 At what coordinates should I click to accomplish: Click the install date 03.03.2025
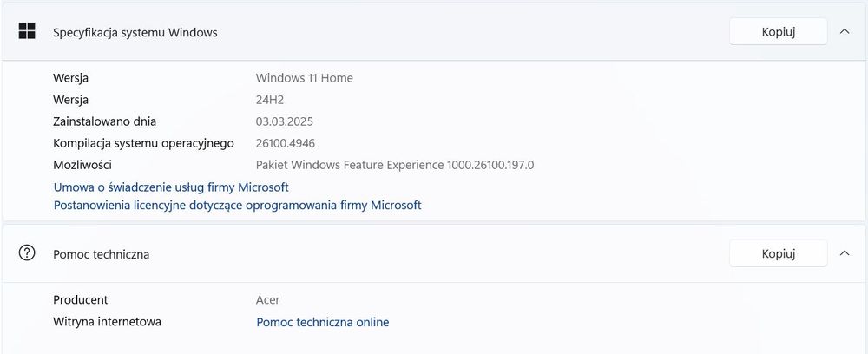tap(286, 121)
